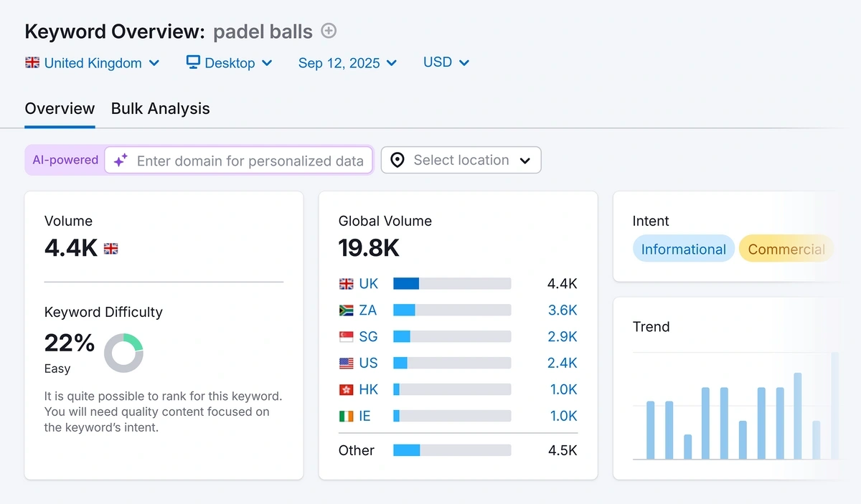The width and height of the screenshot is (861, 504).
Task: Click the IE country code
Action: coord(365,416)
